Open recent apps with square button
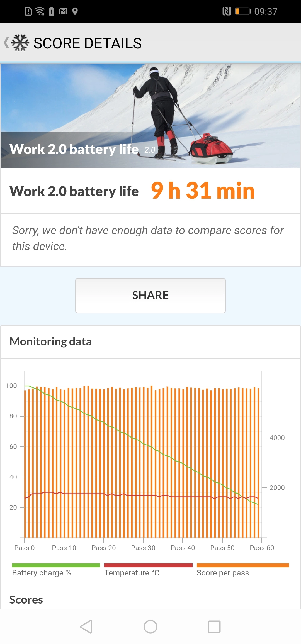This screenshot has height=644, width=301. point(214,627)
